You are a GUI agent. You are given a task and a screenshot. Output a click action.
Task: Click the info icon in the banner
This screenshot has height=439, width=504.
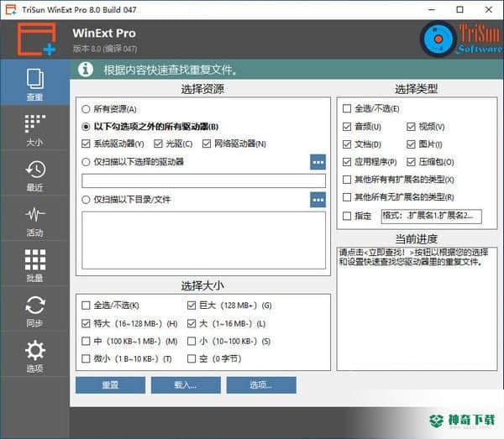pyautogui.click(x=86, y=69)
